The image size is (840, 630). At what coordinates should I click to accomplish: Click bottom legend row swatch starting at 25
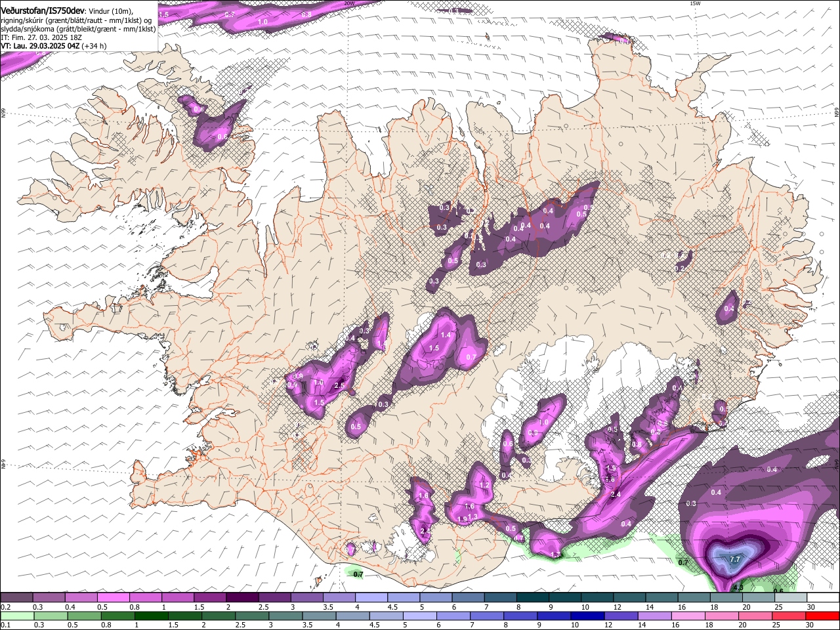(788, 616)
